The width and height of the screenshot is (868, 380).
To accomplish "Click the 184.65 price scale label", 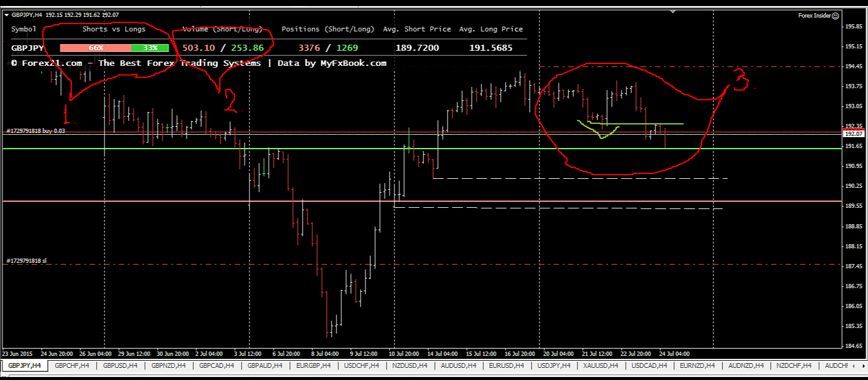I will pyautogui.click(x=854, y=346).
